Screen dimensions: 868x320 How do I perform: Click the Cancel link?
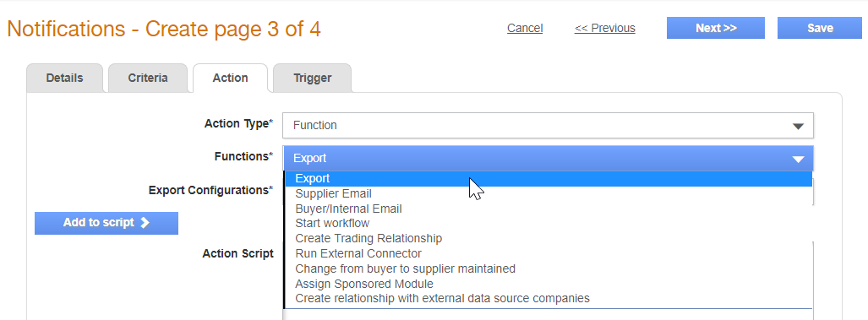coord(525,28)
